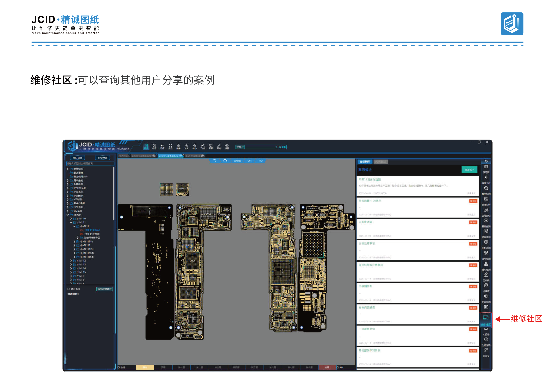The height and width of the screenshot is (392, 555).
Task: Open AI问答 in the right sidebar
Action: [x=486, y=332]
